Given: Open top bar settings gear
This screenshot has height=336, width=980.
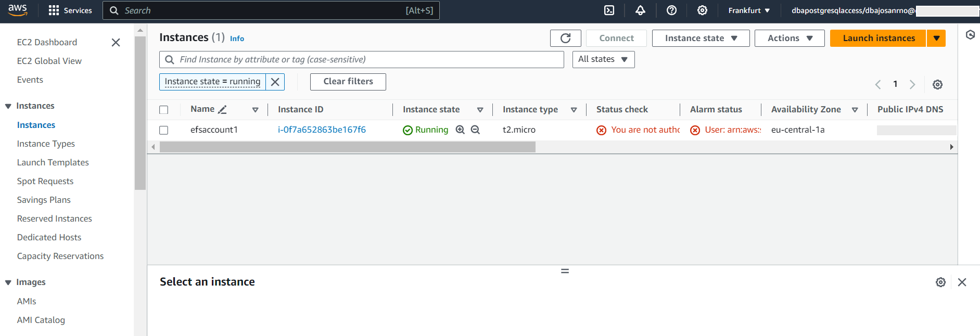Looking at the screenshot, I should coord(702,10).
